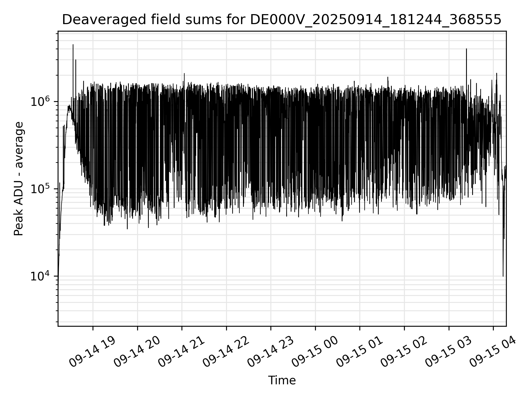The height and width of the screenshot is (399, 532).
Task: Click the spike just after 09-14 21
Action: click(x=184, y=74)
